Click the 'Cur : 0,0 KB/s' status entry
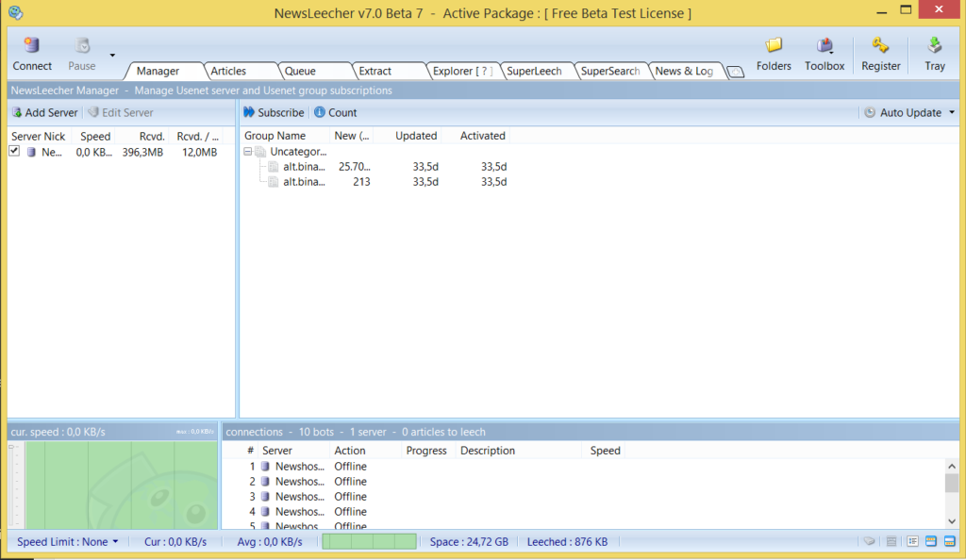 [x=175, y=542]
